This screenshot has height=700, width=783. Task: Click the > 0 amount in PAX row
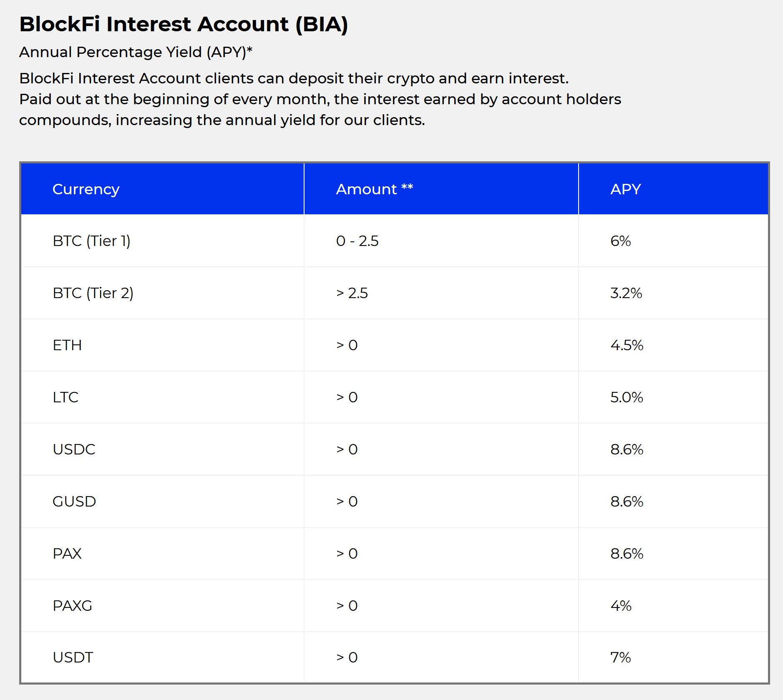coord(347,554)
